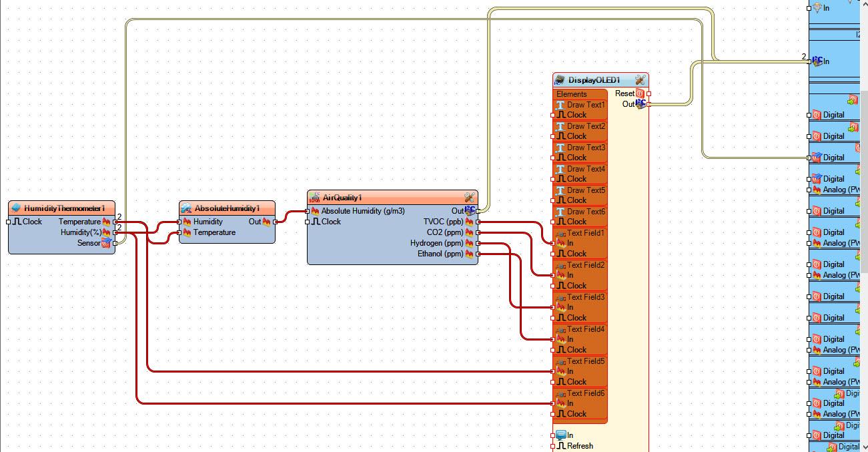This screenshot has height=452, width=868.
Task: Click the Temperature output pin icon of HumidityThermometer1
Action: coord(106,222)
